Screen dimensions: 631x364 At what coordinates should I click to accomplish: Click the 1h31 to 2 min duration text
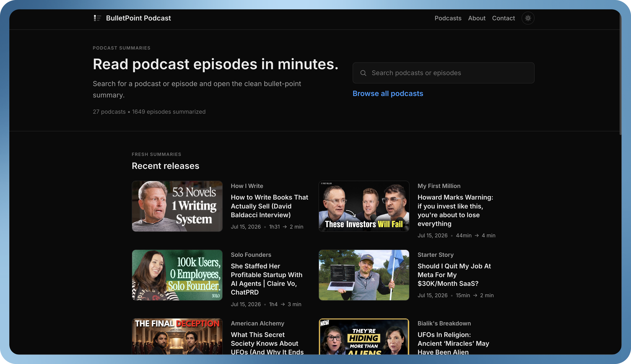pyautogui.click(x=286, y=227)
